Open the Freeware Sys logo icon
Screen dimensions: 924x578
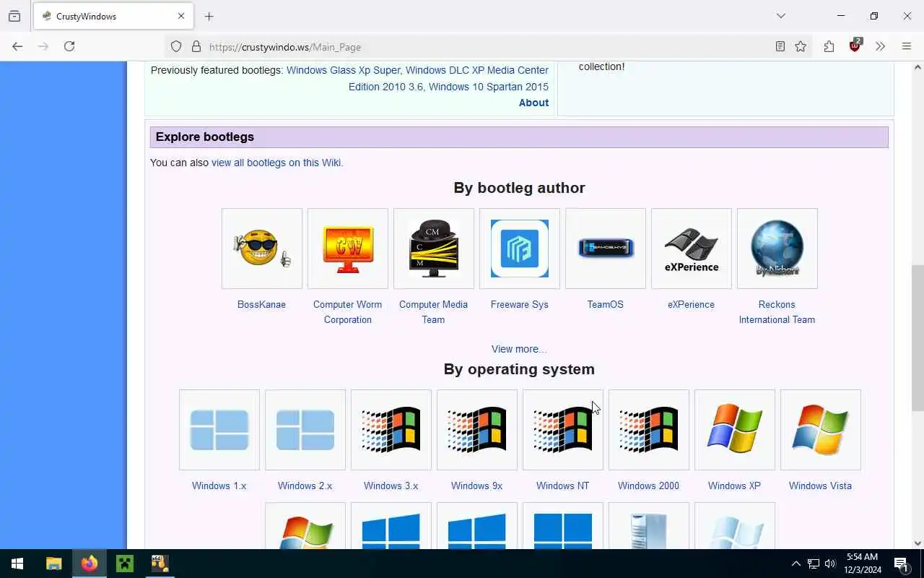point(520,249)
